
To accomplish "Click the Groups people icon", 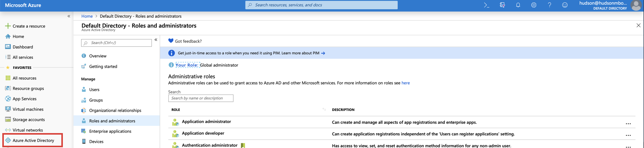I will (x=84, y=100).
